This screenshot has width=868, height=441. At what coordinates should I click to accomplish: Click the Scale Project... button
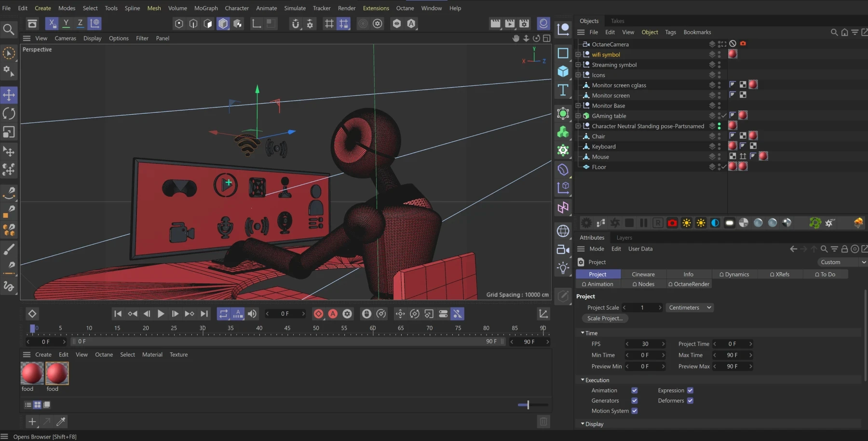605,318
